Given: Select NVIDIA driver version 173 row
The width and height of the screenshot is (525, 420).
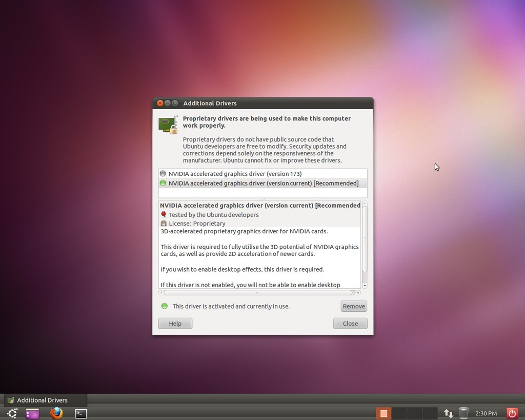Looking at the screenshot, I should [x=263, y=173].
